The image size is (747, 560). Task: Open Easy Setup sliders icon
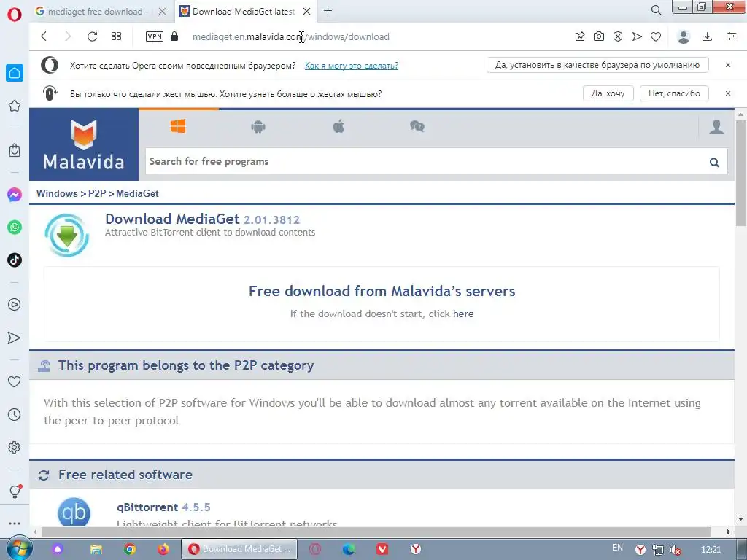click(x=732, y=36)
